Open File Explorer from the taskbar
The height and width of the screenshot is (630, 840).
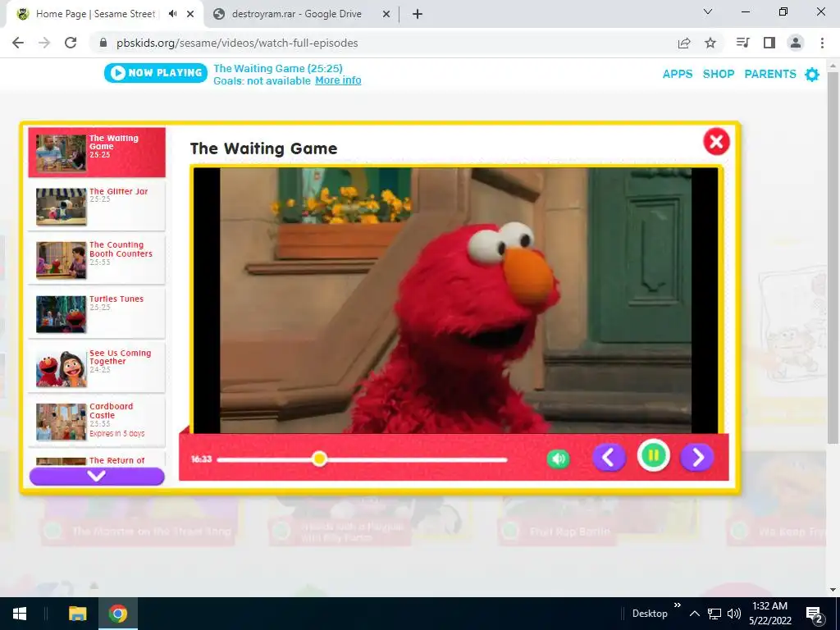coord(78,614)
